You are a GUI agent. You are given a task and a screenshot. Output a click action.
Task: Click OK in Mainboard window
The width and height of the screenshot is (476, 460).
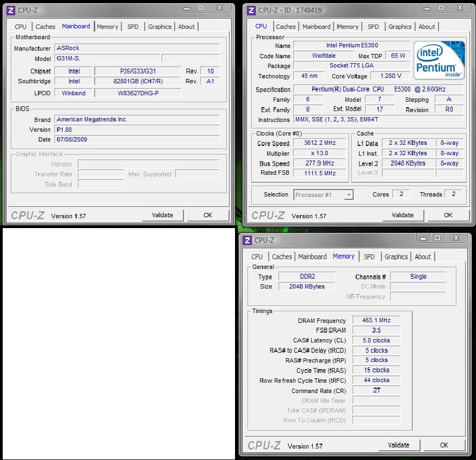click(x=208, y=215)
